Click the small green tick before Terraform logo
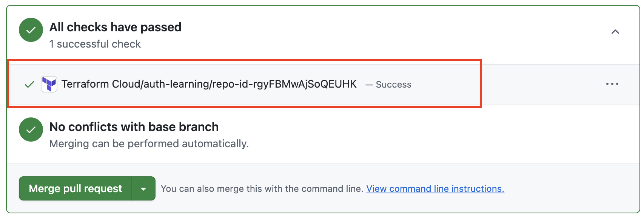644x219 pixels. click(x=29, y=84)
